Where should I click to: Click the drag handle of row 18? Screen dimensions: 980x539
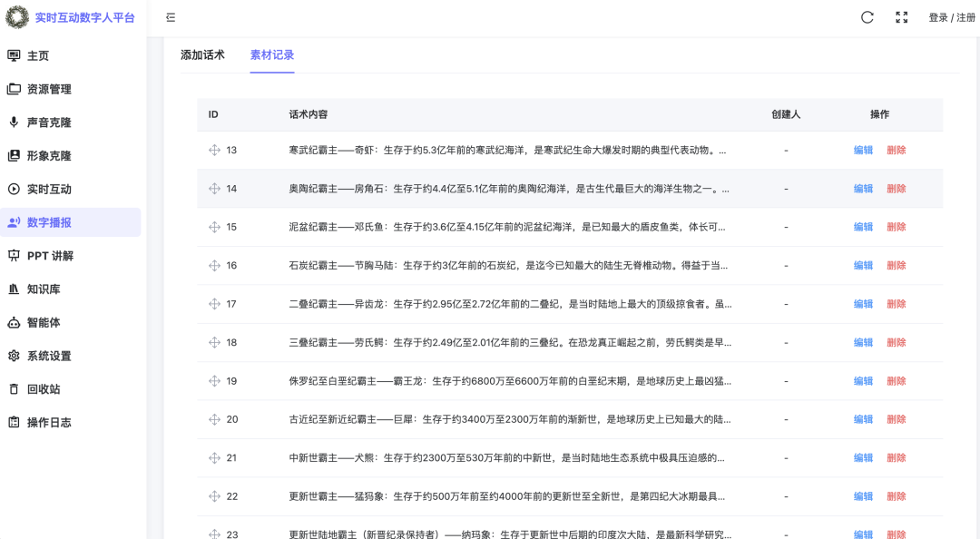click(x=214, y=342)
